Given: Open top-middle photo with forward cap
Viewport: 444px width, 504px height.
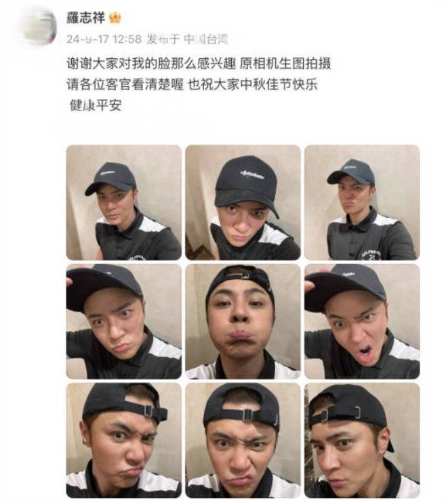Looking at the screenshot, I should click(243, 203).
